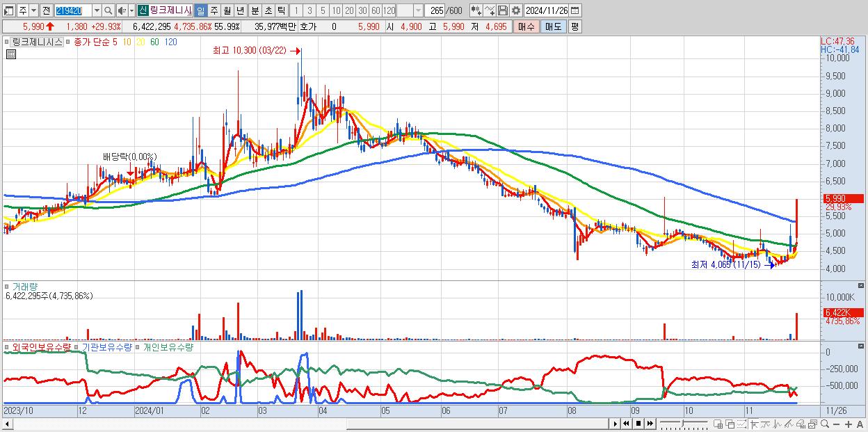
Task: Expand the stock code history dropdown
Action: [97, 10]
